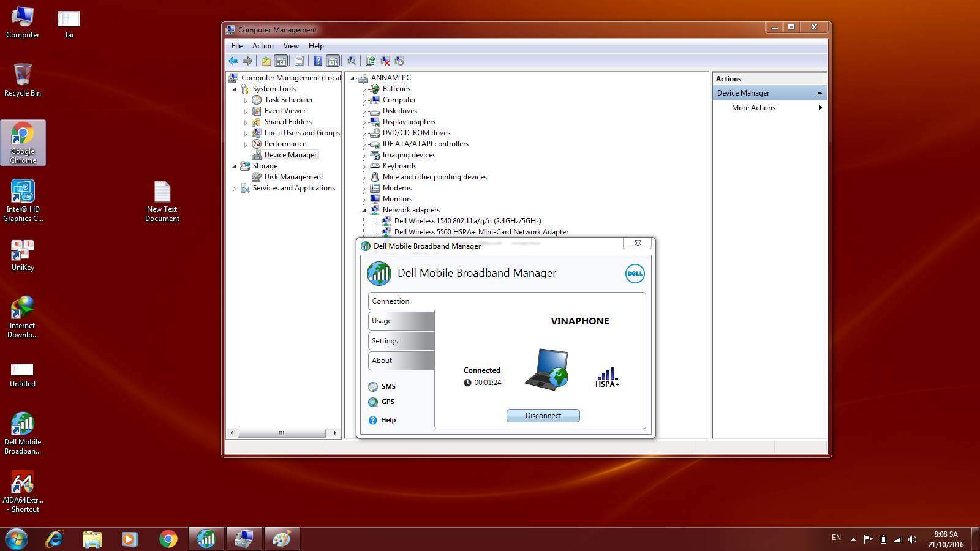Open GPS in Dell Mobile Broadband Manager
980x551 pixels.
382,402
